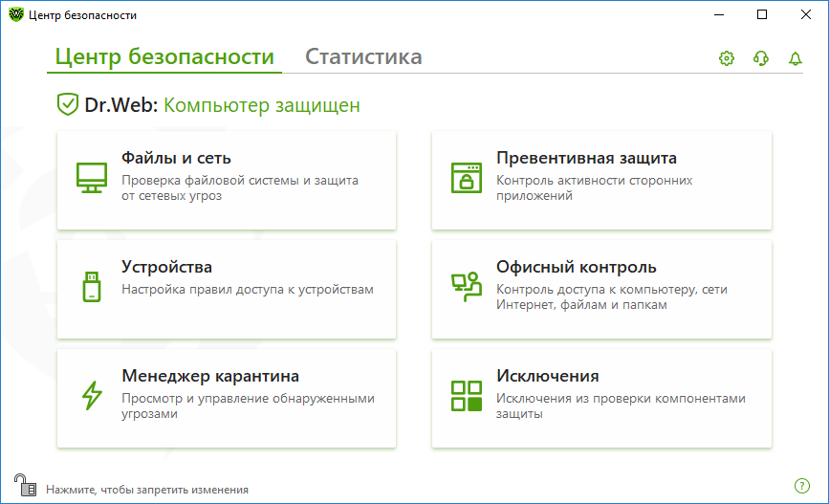Click the green help question mark icon

coord(802,486)
